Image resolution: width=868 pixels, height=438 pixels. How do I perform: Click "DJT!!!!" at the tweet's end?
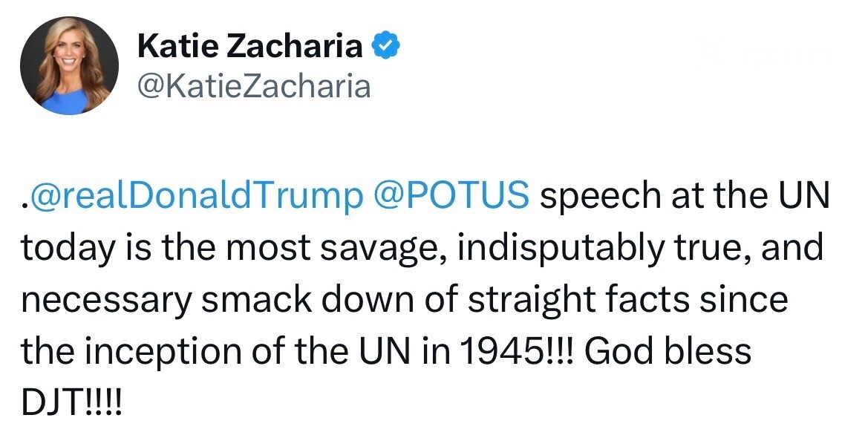pos(70,402)
